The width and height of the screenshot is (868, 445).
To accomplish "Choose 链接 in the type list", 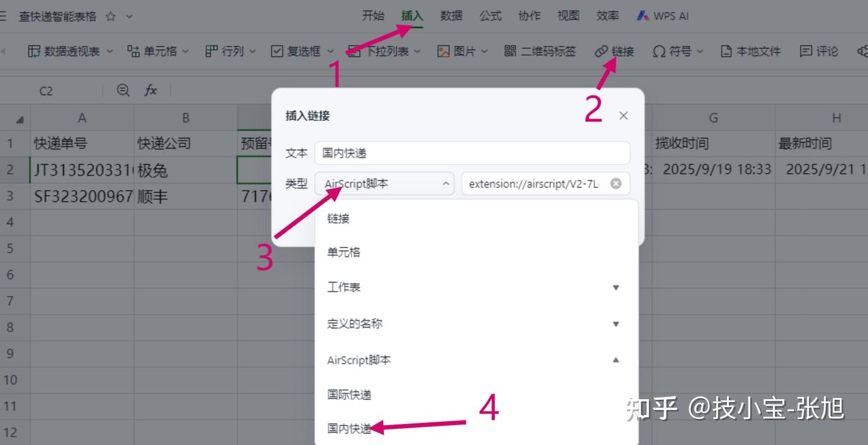I will pos(476,219).
